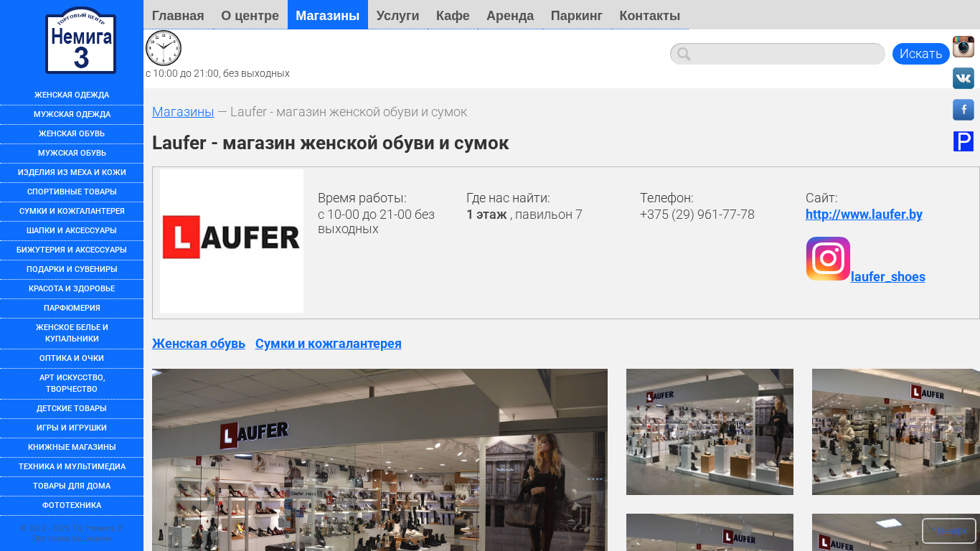Go to the Контакты page
Image resolution: width=980 pixels, height=551 pixels.
pos(650,15)
